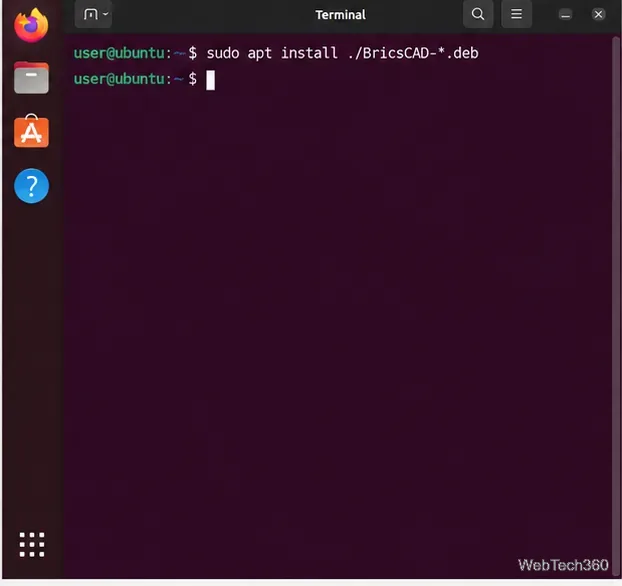Open the Terminal search icon
Viewport: 622px width, 586px height.
pyautogui.click(x=478, y=14)
